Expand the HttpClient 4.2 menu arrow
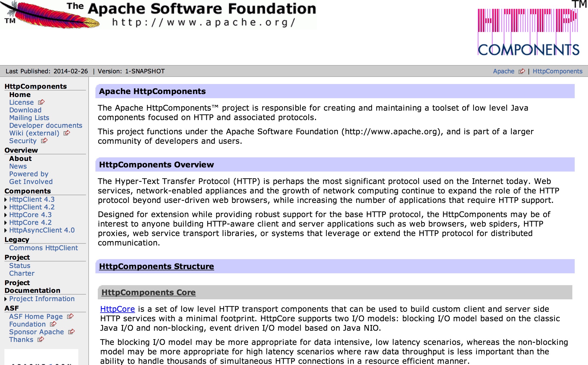Screen dimensions: 588x365 point(6,207)
